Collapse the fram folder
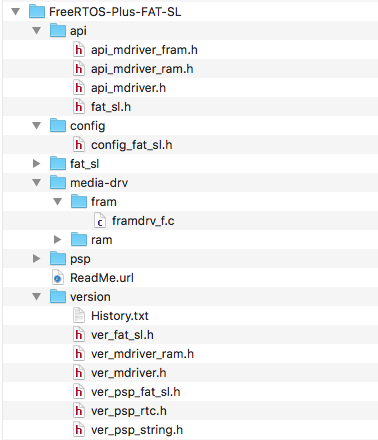378x440 pixels. click(x=58, y=202)
